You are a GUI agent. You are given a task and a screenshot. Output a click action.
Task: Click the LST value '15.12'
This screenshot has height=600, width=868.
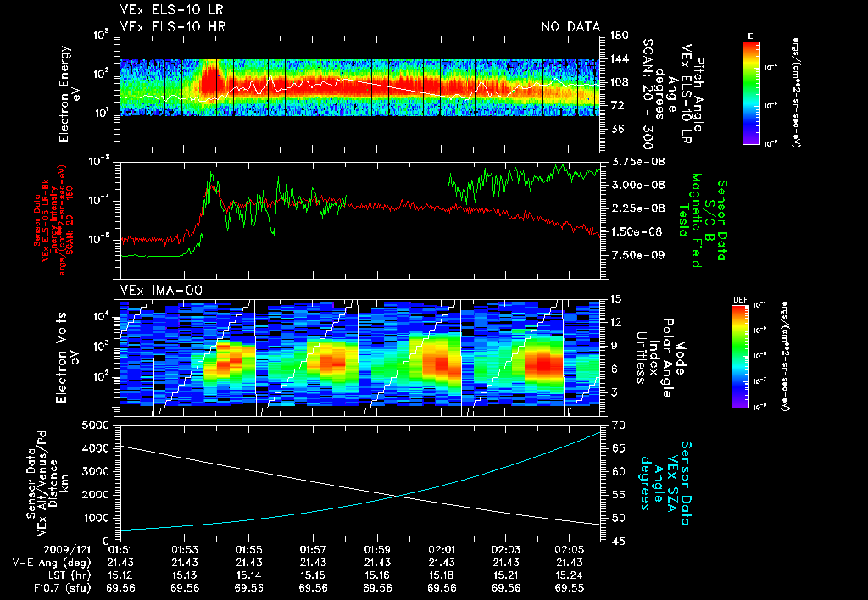pyautogui.click(x=120, y=575)
